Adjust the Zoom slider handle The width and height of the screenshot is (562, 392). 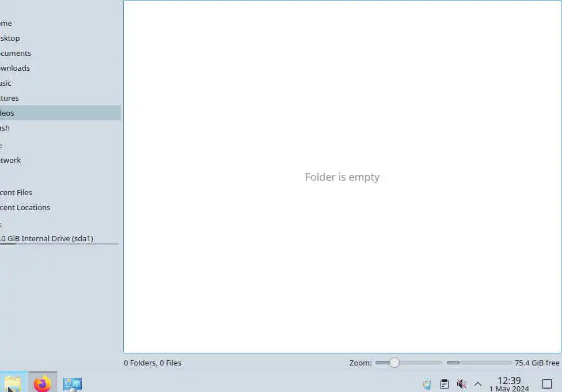pos(394,363)
